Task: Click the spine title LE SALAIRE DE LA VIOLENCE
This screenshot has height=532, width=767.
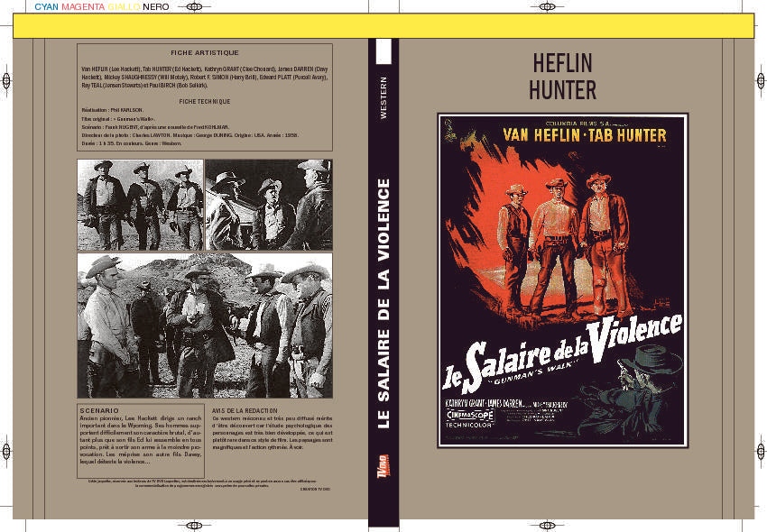Action: coord(384,303)
